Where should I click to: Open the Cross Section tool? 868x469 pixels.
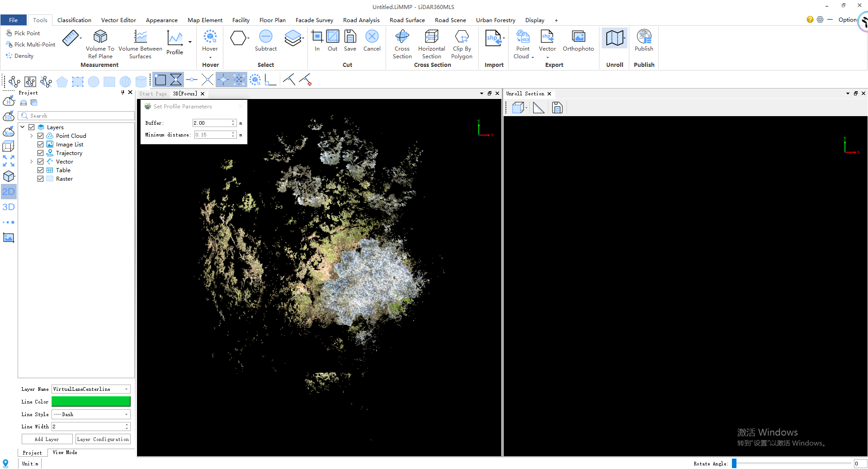(402, 44)
